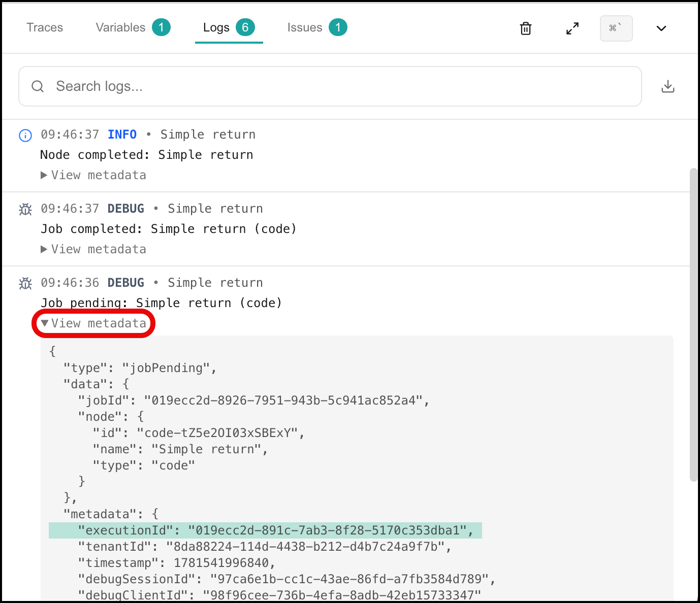Screen dimensions: 700x603
Task: Select the Logs tab
Action: [x=229, y=27]
